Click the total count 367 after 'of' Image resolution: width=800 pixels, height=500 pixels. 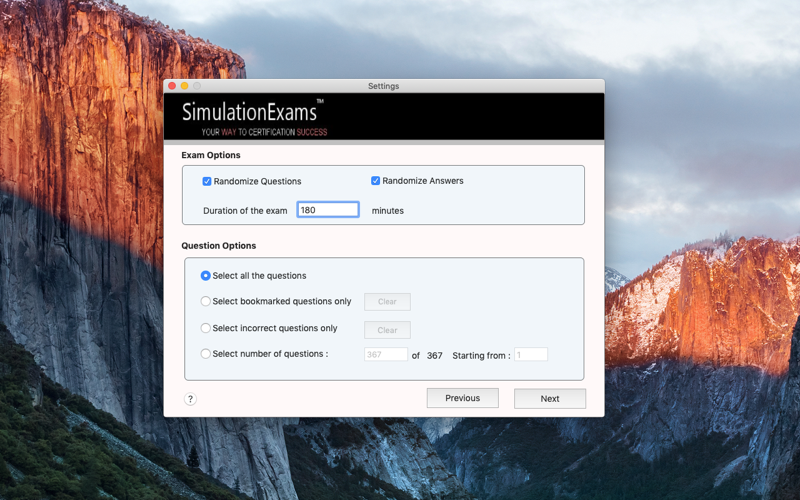[435, 356]
